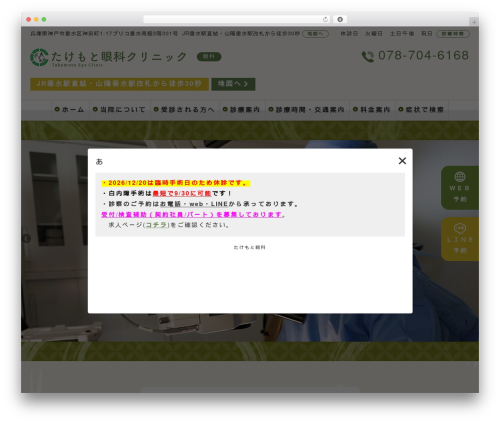500x423 pixels.
Task: Click the browser new tab plus button
Action: coord(474,22)
